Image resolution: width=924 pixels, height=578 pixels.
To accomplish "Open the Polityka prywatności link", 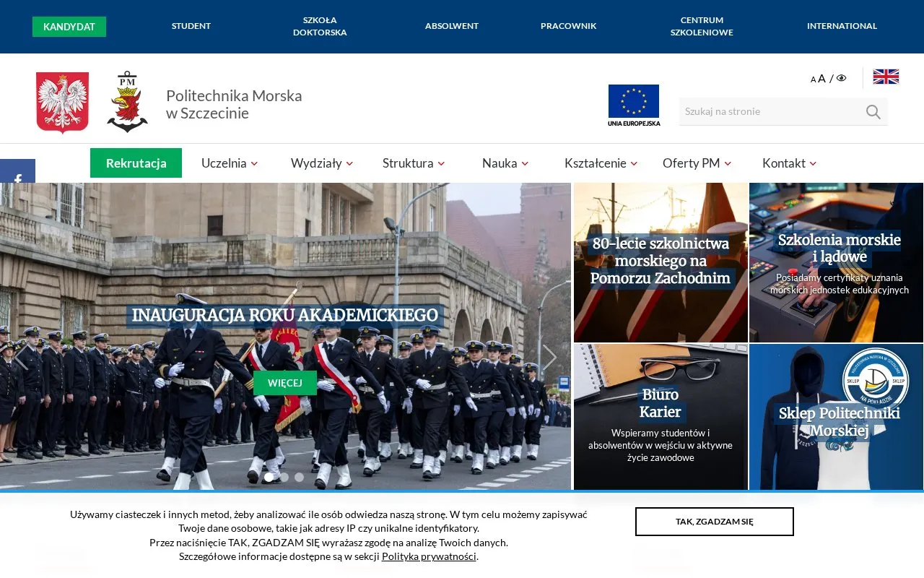I will pos(429,556).
